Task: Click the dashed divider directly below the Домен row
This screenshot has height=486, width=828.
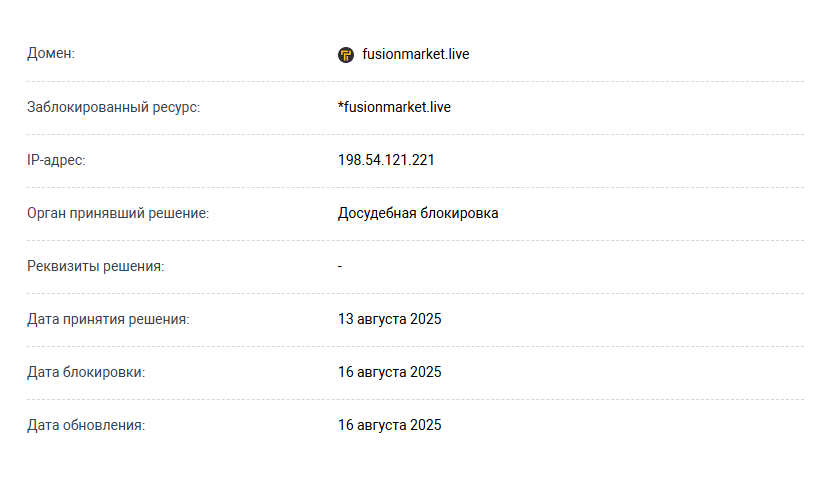Action: tap(414, 81)
